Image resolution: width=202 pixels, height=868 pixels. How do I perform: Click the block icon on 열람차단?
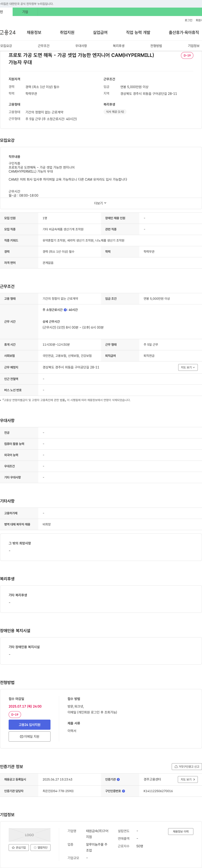35,847
